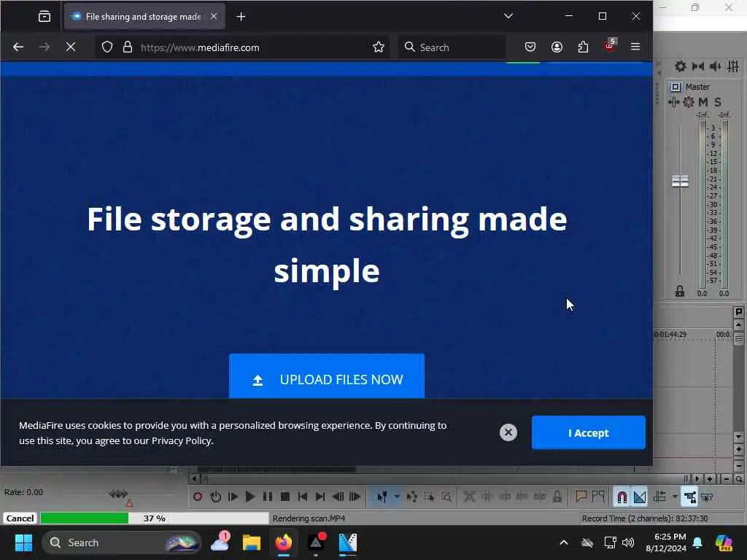Open Firefox account icon
747x560 pixels.
(x=557, y=47)
